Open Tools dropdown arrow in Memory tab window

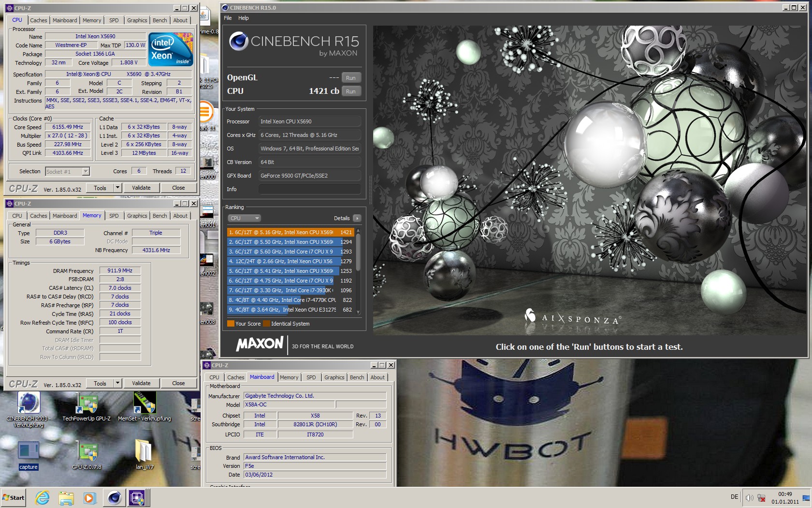117,383
